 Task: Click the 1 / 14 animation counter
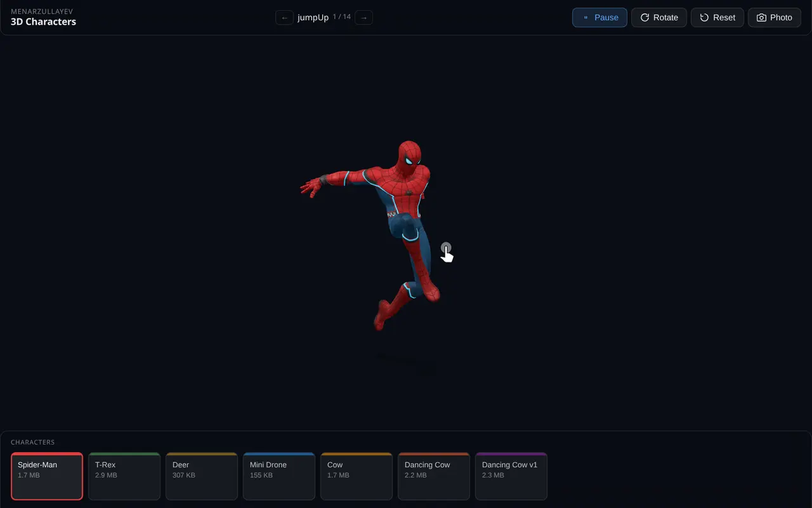342,17
